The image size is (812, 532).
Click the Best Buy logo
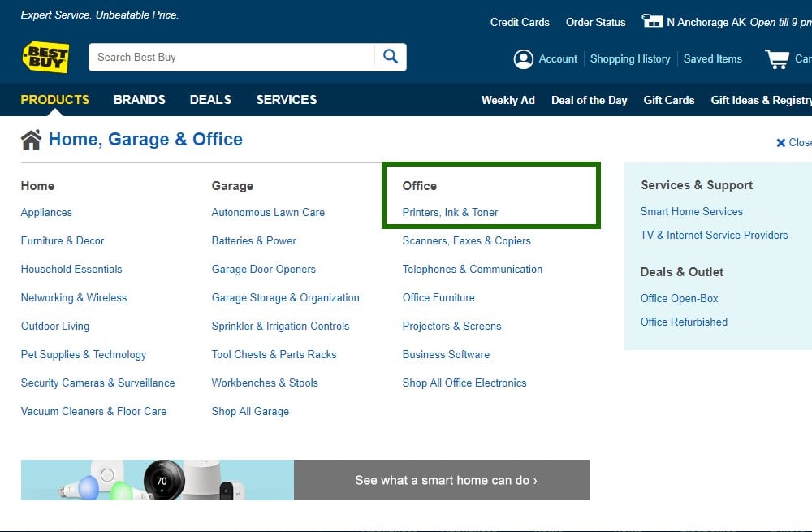(x=45, y=58)
